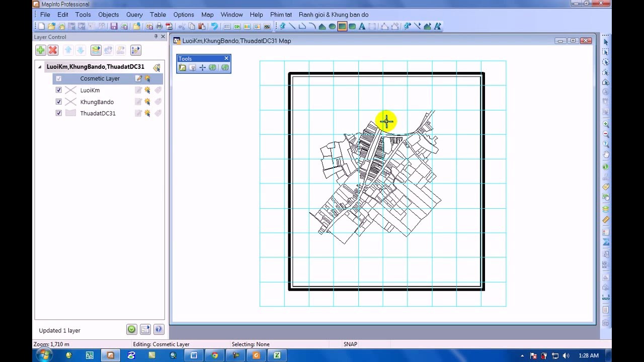This screenshot has width=644, height=362.
Task: Click the New Table toolbar icon
Action: tap(41, 26)
